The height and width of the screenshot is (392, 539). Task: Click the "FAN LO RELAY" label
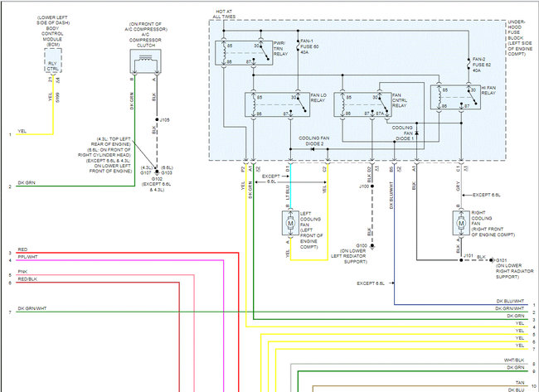pyautogui.click(x=318, y=98)
